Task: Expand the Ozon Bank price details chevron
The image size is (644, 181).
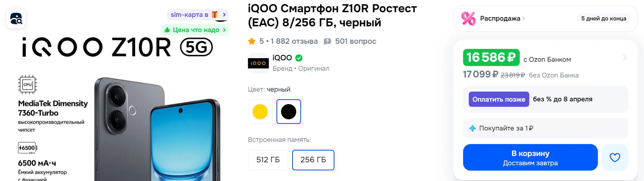Action: pyautogui.click(x=624, y=57)
